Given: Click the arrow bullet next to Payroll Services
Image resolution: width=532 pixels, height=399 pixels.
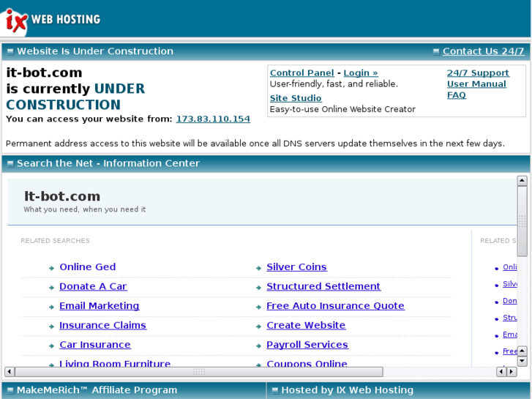Looking at the screenshot, I should coord(258,346).
